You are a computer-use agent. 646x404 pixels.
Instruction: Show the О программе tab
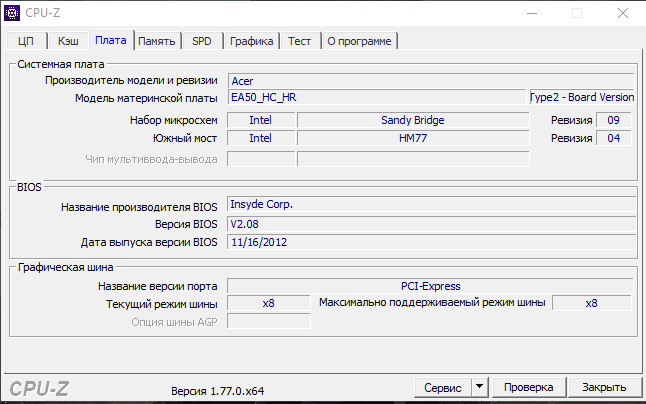(x=359, y=41)
